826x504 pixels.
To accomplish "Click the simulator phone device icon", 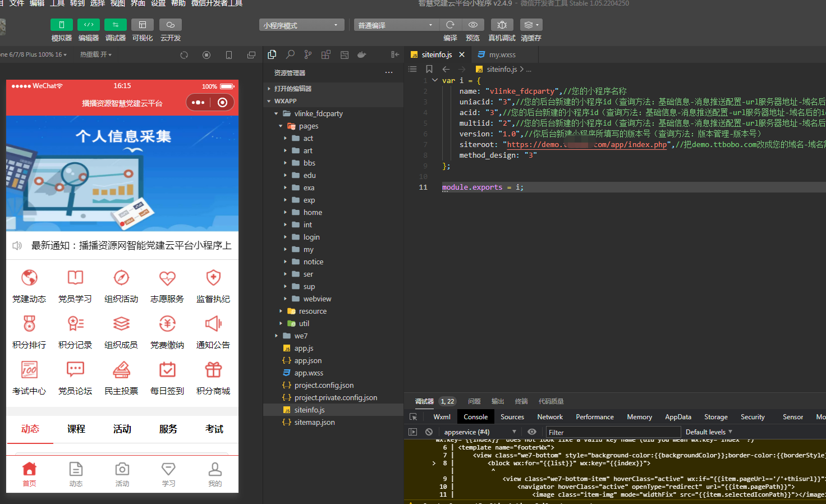I will click(x=229, y=55).
